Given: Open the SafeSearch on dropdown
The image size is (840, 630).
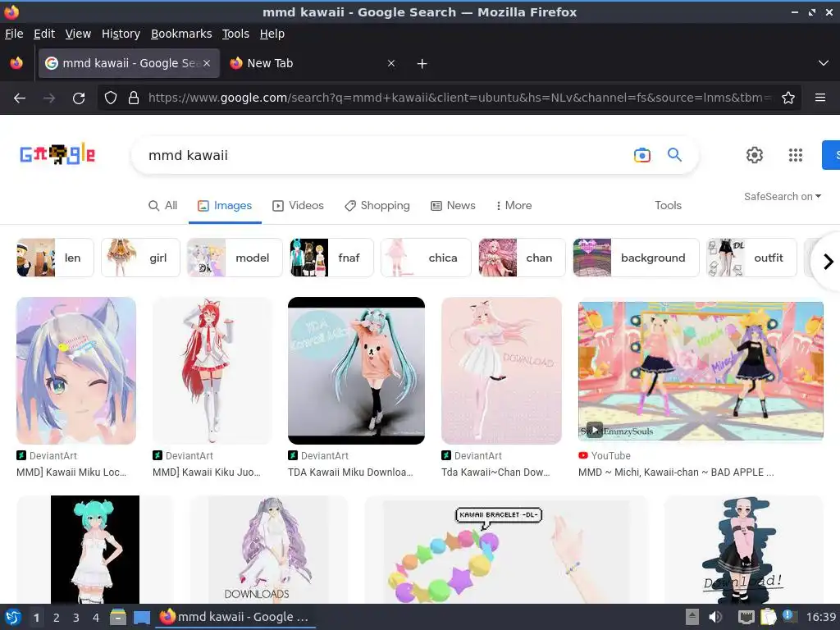Looking at the screenshot, I should pyautogui.click(x=782, y=197).
